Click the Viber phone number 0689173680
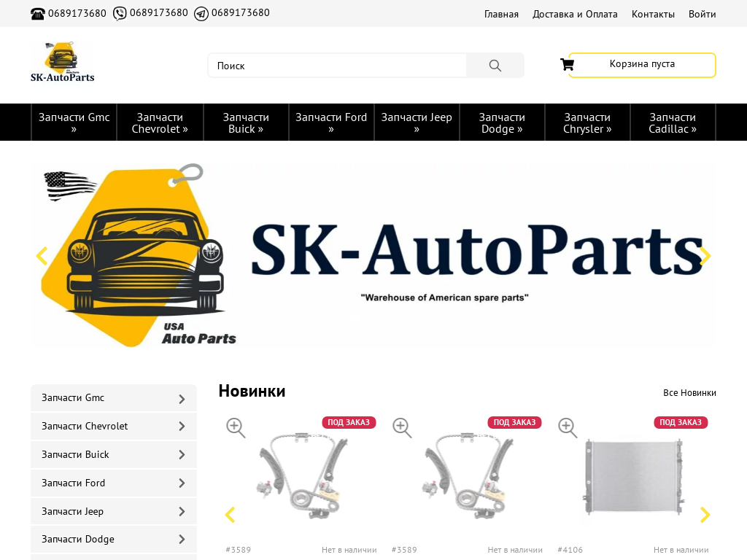Image resolution: width=747 pixels, height=560 pixels. 158,13
